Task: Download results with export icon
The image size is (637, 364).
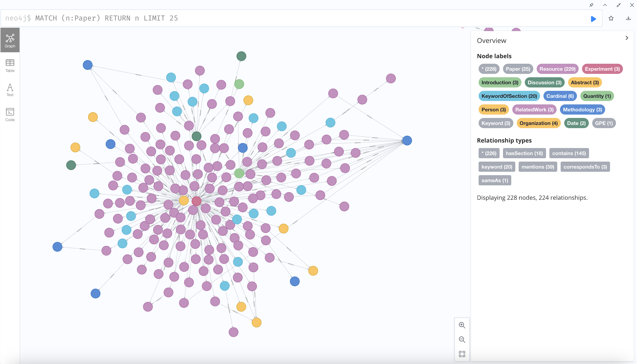Action: 628,18
